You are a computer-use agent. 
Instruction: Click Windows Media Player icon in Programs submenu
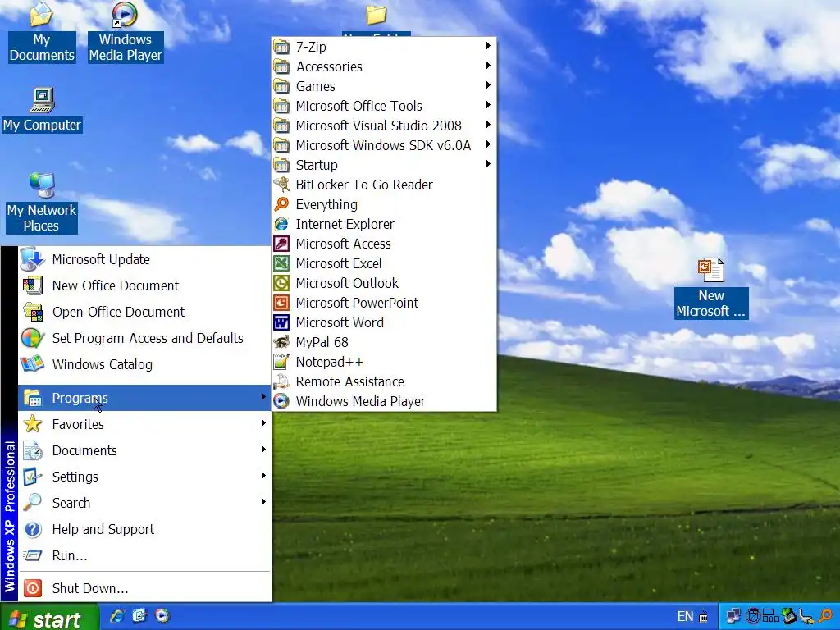coord(282,401)
